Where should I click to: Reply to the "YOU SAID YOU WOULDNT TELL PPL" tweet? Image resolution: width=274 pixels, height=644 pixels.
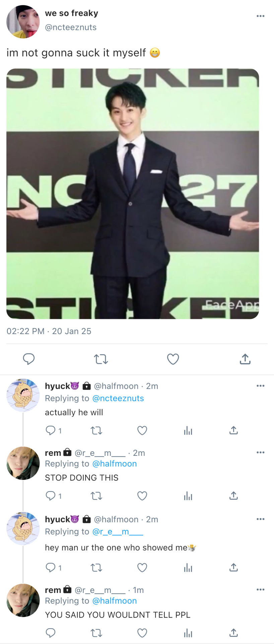pyautogui.click(x=50, y=633)
